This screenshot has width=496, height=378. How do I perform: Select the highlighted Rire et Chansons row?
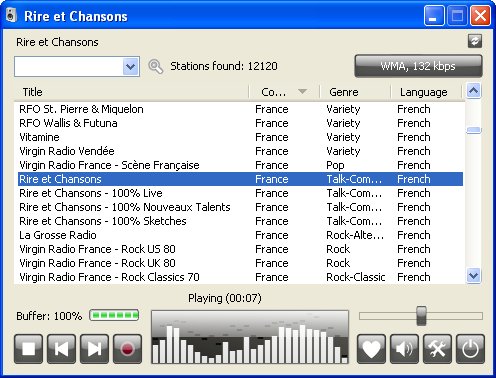[240, 179]
